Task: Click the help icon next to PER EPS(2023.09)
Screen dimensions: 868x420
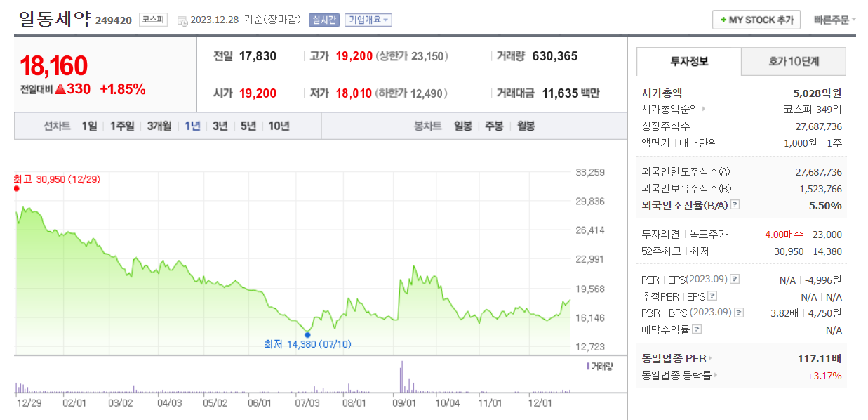Action: pos(735,280)
